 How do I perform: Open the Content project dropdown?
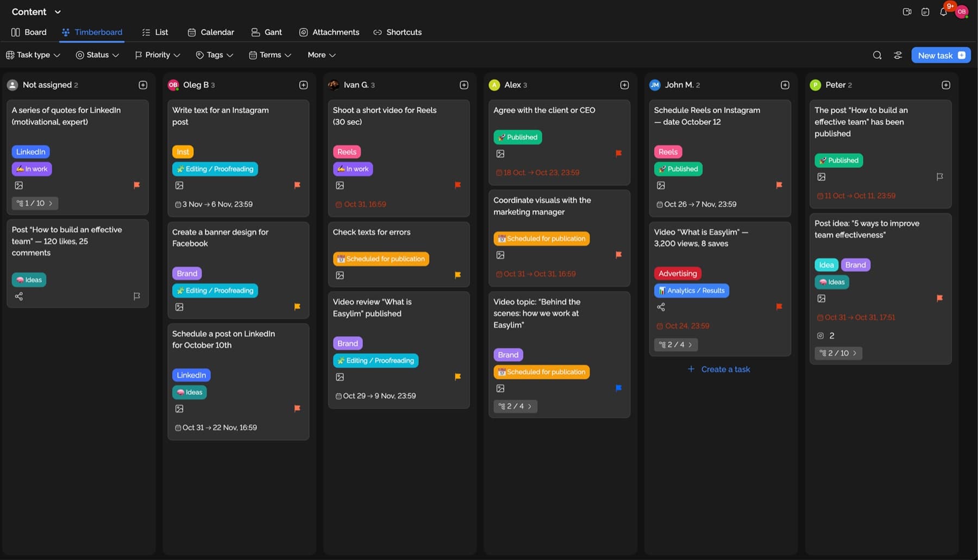pyautogui.click(x=36, y=12)
